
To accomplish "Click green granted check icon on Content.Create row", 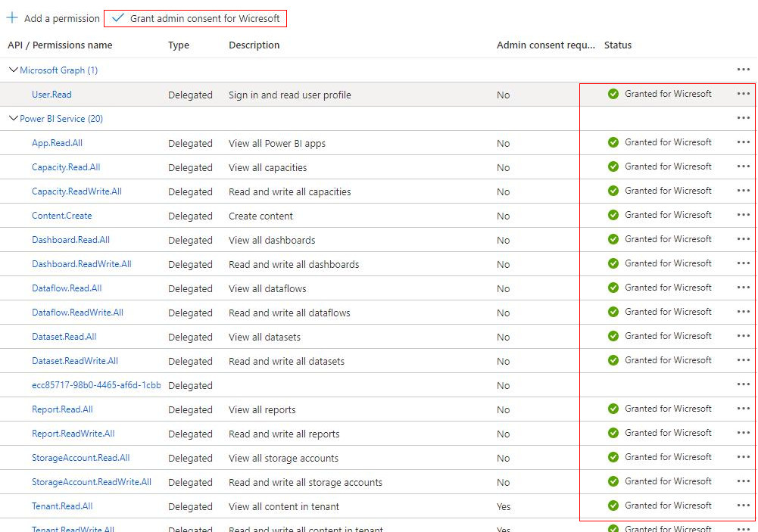I will [613, 214].
